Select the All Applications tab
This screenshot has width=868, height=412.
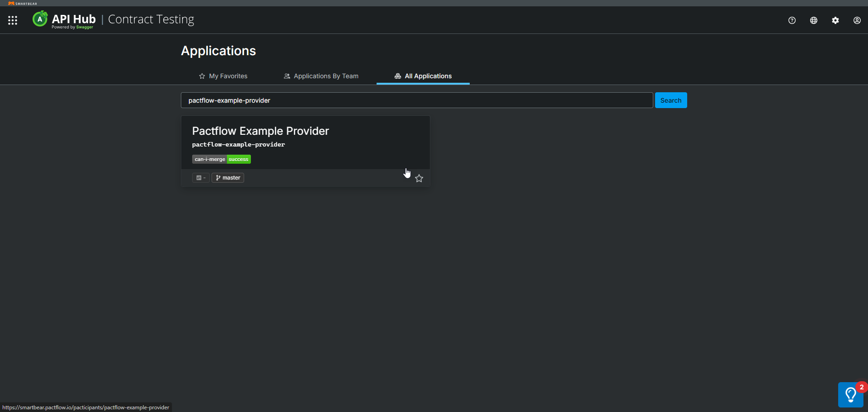click(x=423, y=76)
